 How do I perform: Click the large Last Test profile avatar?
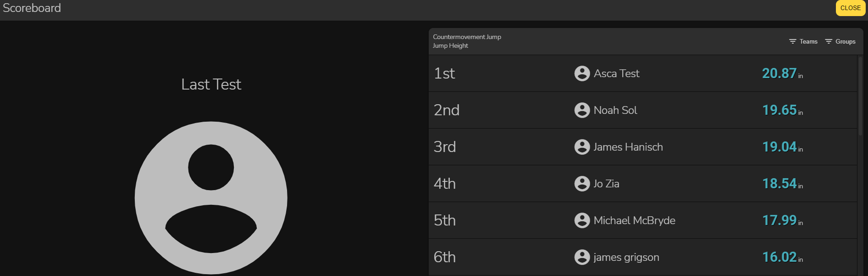point(211,198)
